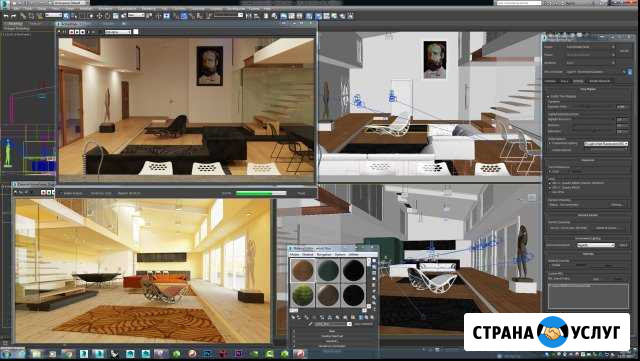The height and width of the screenshot is (361, 640).
Task: Toggle green channel in render window
Action: (x=77, y=31)
